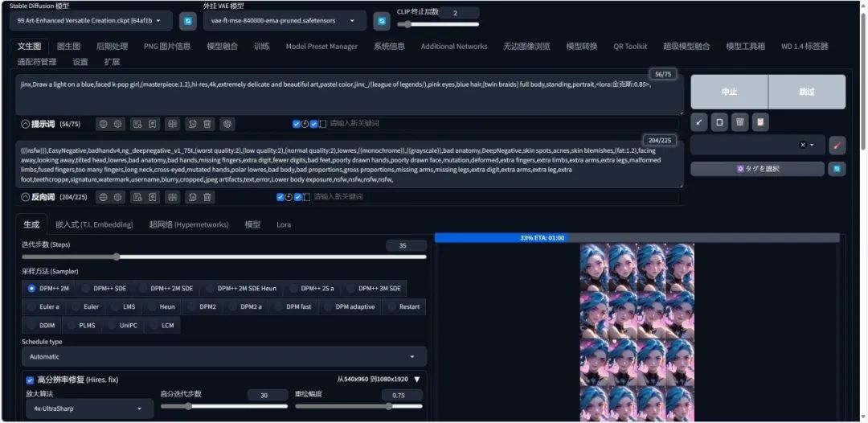The height and width of the screenshot is (423, 868).
Task: Open the 外挂 VAE 模型 dropdown
Action: tap(285, 21)
